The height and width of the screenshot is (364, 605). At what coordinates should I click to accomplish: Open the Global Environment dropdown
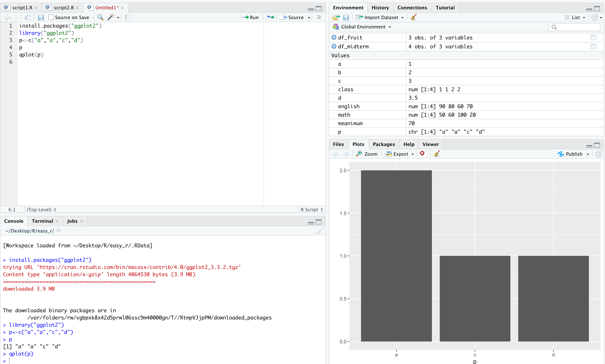[363, 27]
